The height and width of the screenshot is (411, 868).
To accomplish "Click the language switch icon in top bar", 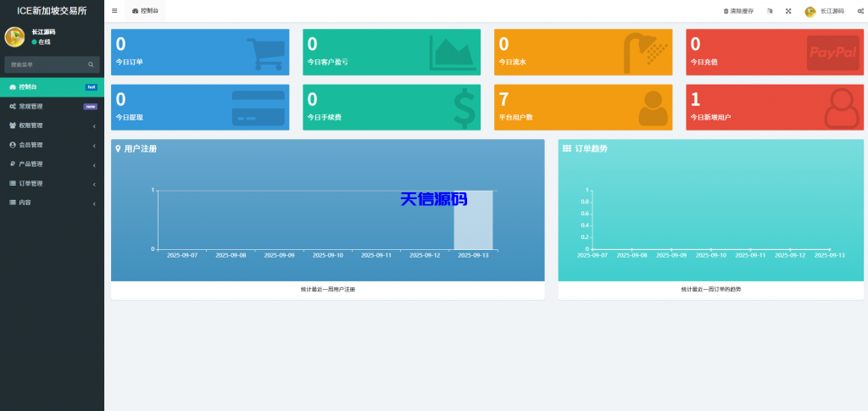I will pyautogui.click(x=770, y=11).
